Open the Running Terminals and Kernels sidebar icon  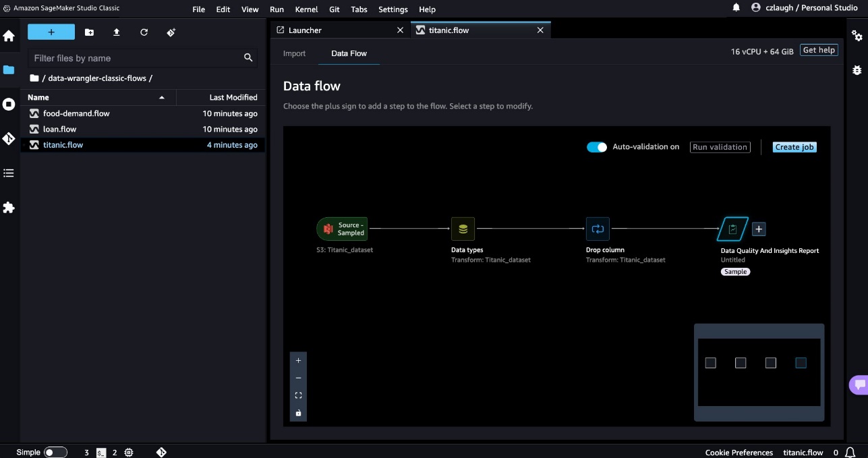[9, 104]
